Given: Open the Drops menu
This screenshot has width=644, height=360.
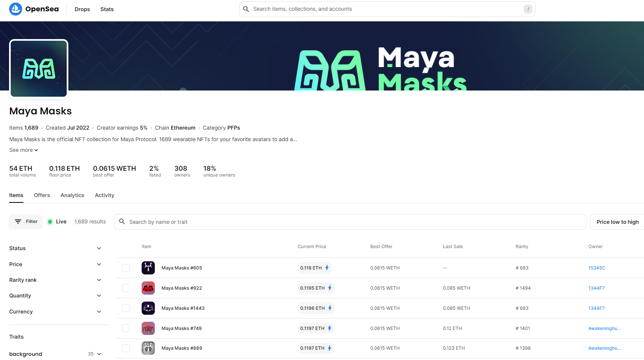Looking at the screenshot, I should (82, 9).
